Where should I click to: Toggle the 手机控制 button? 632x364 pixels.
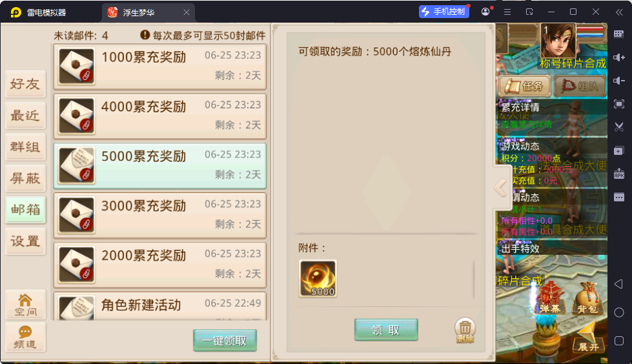click(443, 12)
